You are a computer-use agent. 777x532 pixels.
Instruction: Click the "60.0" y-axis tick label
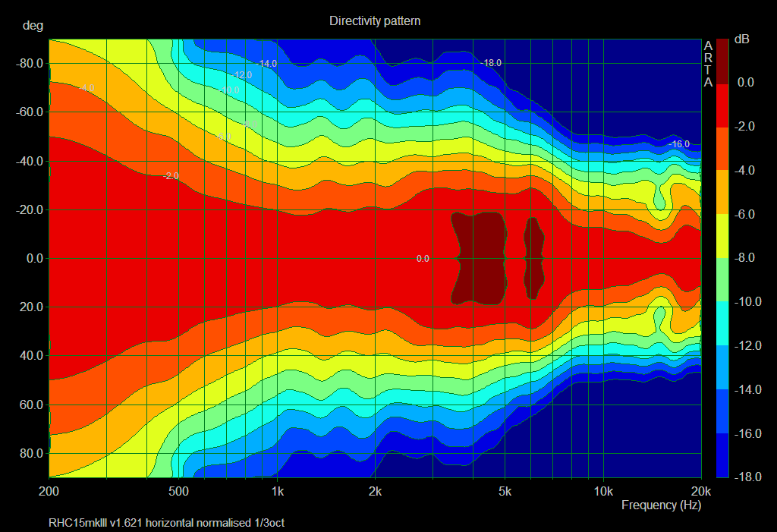tap(32, 405)
